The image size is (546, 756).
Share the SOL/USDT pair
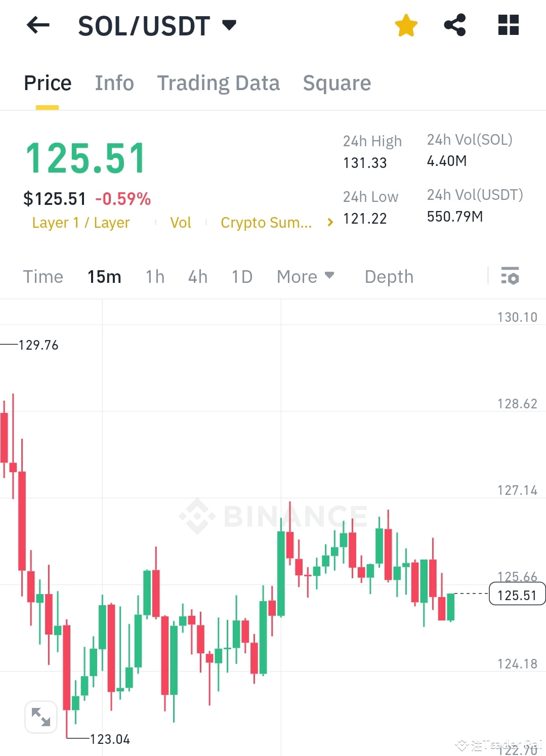point(455,24)
